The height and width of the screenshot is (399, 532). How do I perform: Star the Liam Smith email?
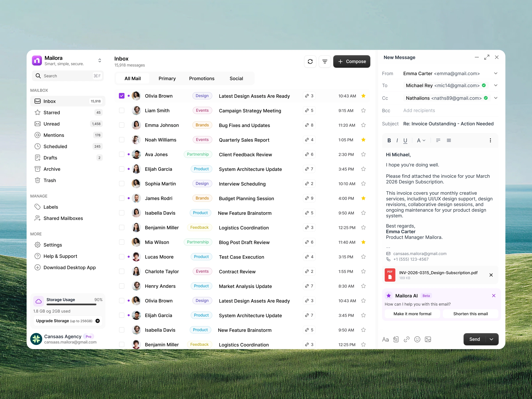(x=363, y=110)
